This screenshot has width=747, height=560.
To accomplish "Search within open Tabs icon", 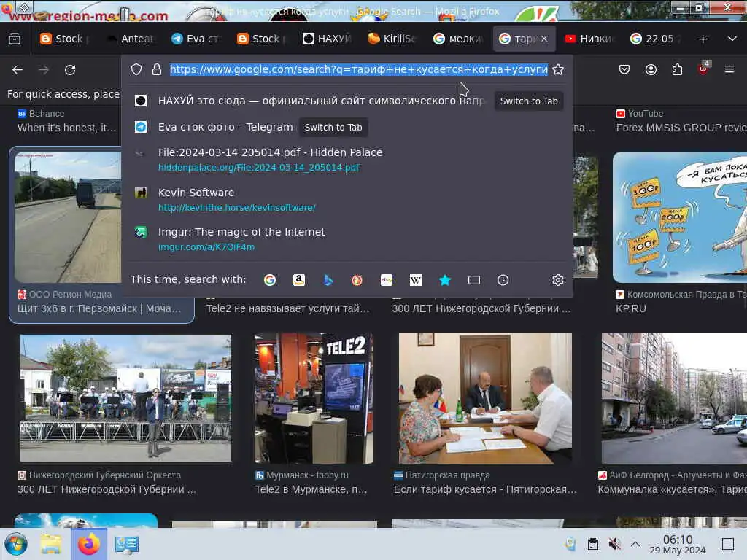I will click(x=474, y=280).
